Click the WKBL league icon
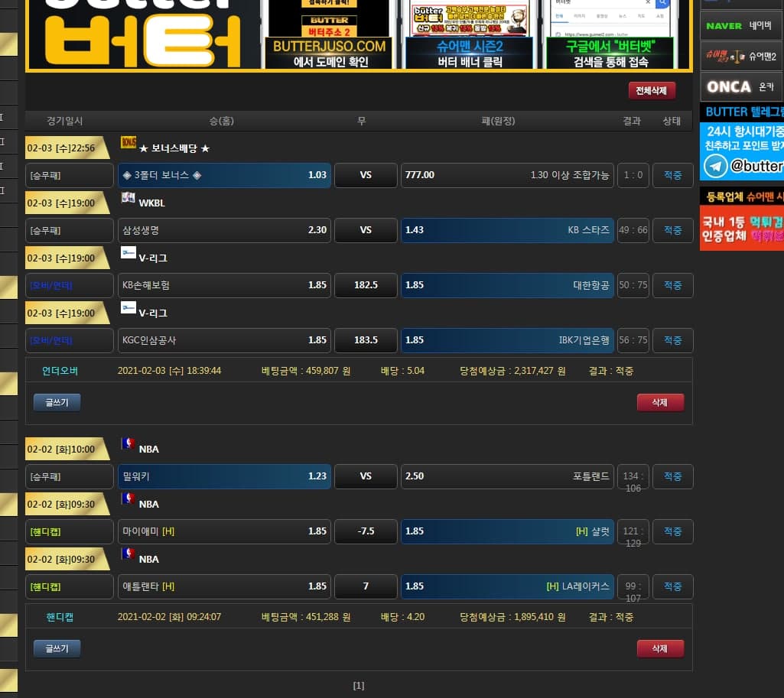 [128, 197]
